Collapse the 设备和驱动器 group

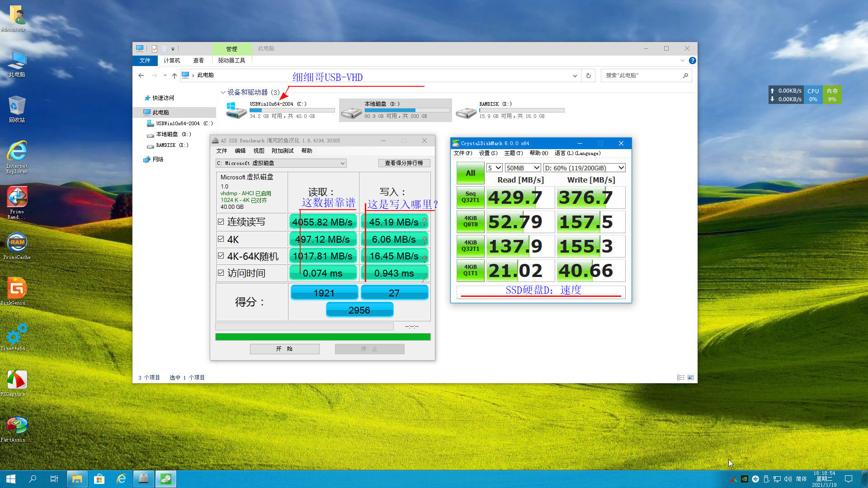(x=223, y=92)
